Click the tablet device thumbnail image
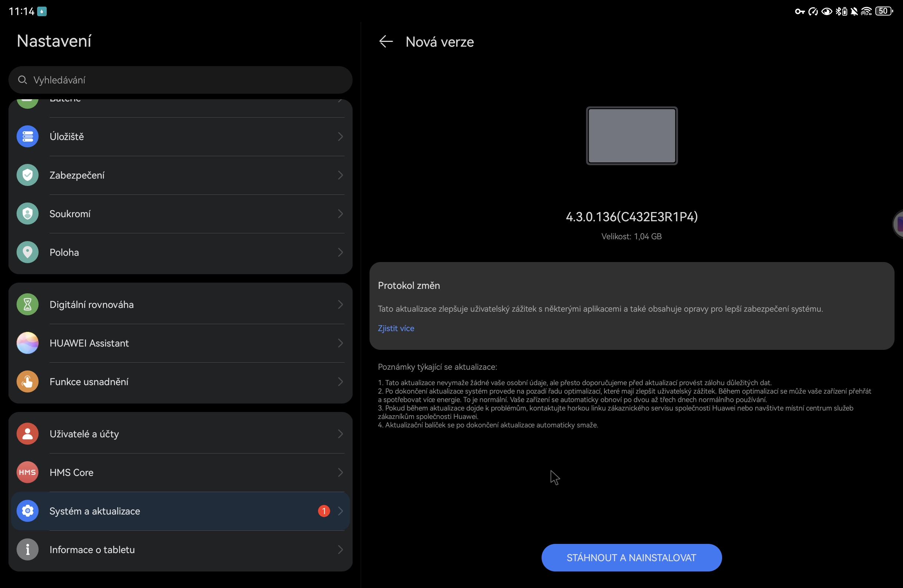The height and width of the screenshot is (588, 903). click(631, 136)
